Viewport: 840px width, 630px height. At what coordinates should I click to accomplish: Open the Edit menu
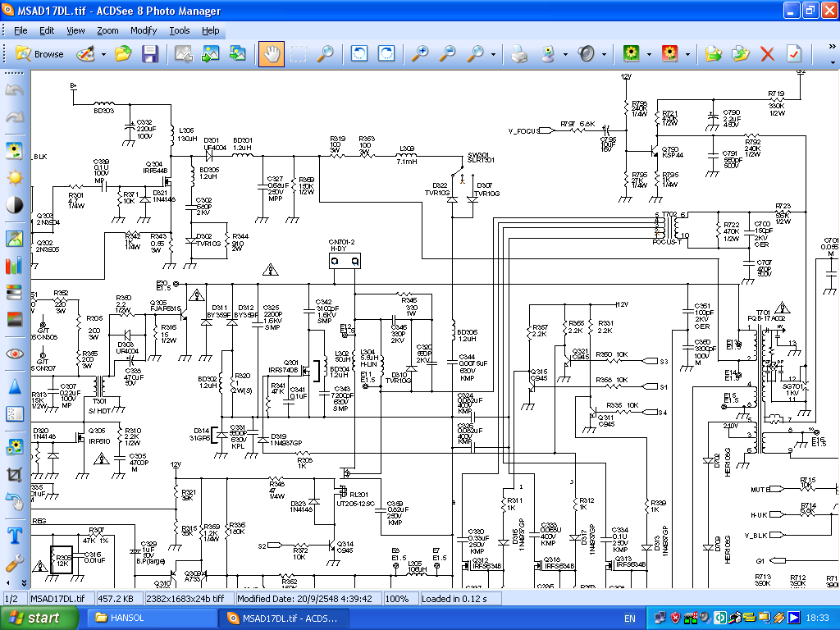pyautogui.click(x=47, y=30)
